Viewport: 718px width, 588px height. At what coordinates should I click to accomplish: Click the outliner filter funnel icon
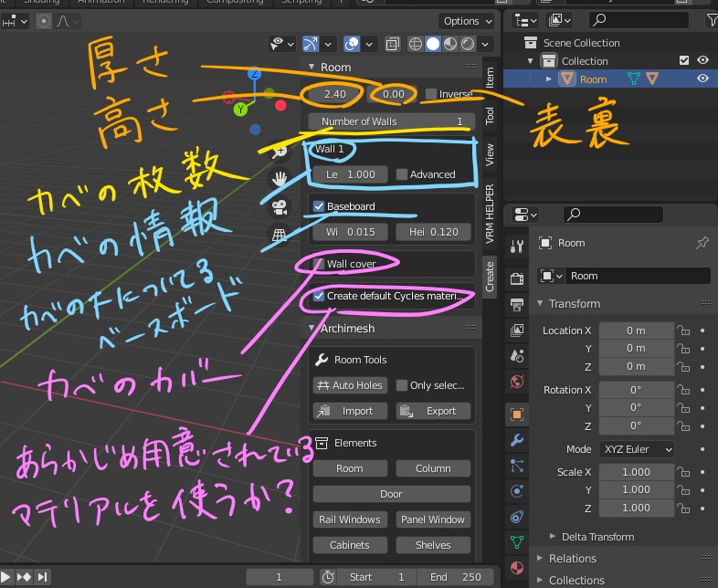pos(712,20)
